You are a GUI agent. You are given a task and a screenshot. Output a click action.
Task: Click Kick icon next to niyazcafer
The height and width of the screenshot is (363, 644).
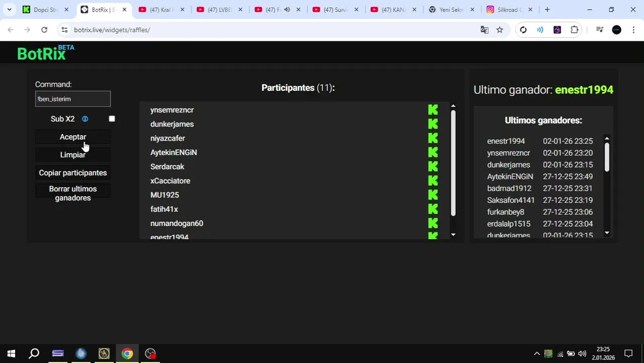[433, 138]
